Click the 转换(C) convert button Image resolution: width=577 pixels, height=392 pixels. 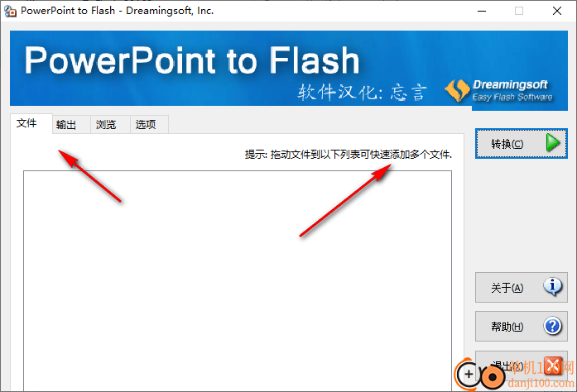[x=521, y=144]
